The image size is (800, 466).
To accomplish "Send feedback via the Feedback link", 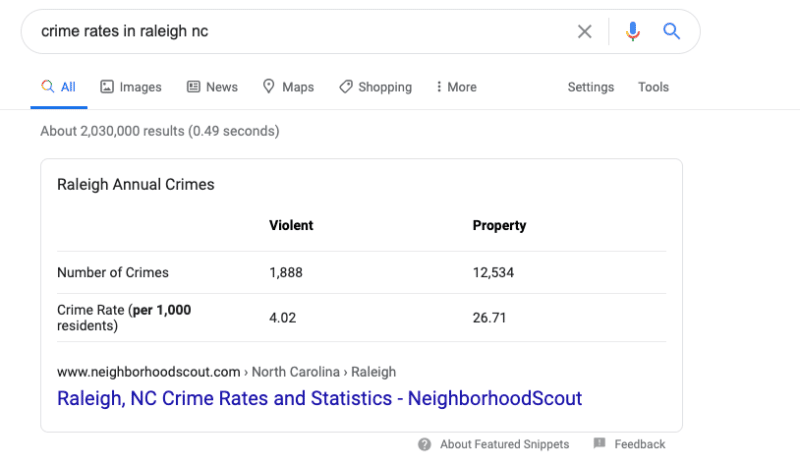I will pos(640,444).
